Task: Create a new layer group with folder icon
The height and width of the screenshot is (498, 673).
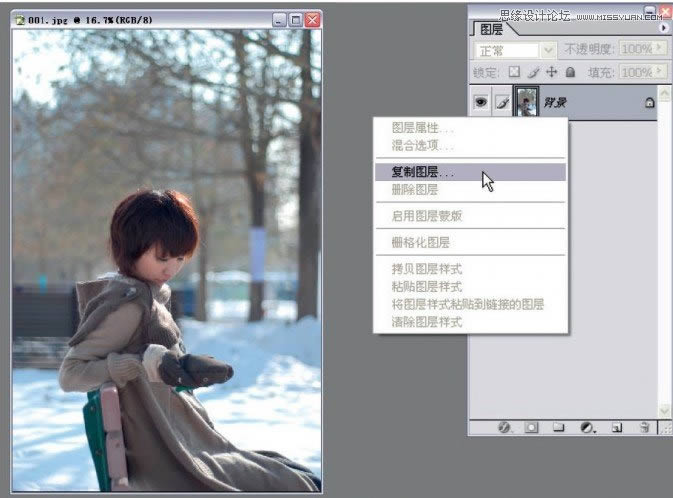Action: tap(559, 427)
